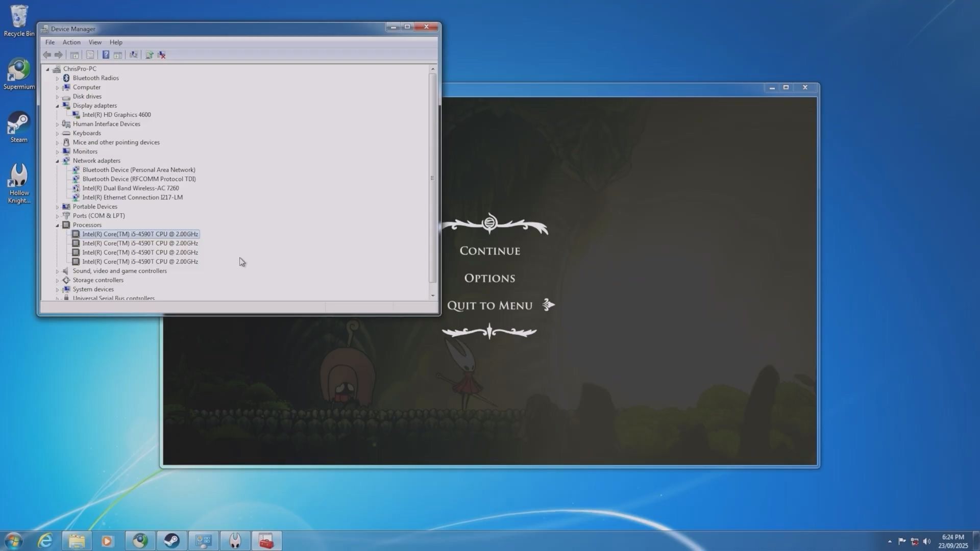Open Windows Media Player taskbar icon
Screen dimensions: 980x551
coord(107,541)
